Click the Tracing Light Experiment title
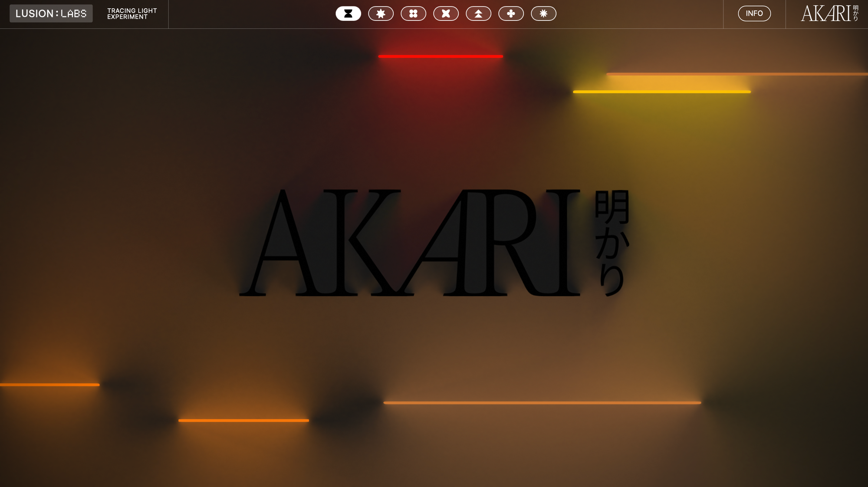The width and height of the screenshot is (868, 487). point(132,13)
